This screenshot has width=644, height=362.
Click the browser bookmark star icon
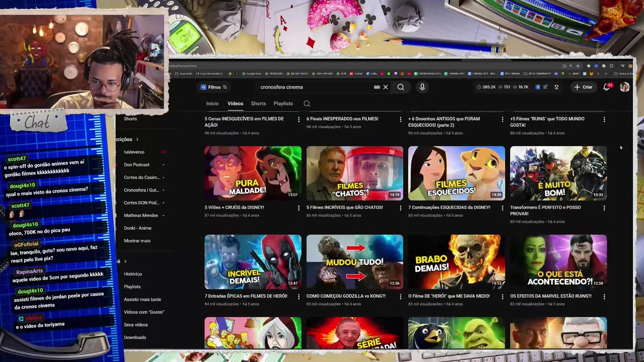[x=577, y=66]
